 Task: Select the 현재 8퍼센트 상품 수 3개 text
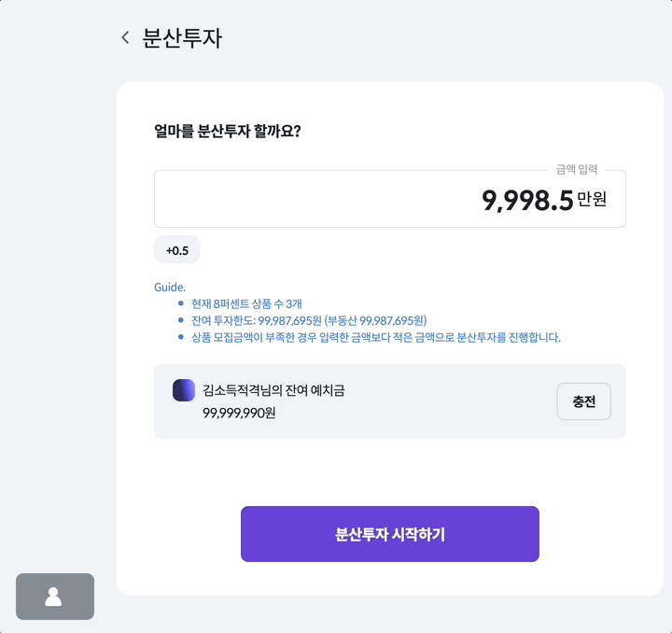246,303
